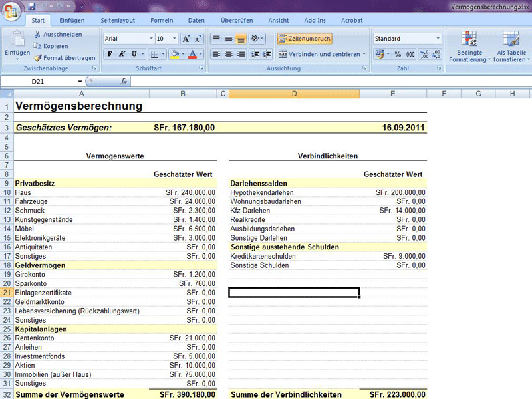
Task: Toggle the highlighted bottom-align button
Action: pos(241,39)
